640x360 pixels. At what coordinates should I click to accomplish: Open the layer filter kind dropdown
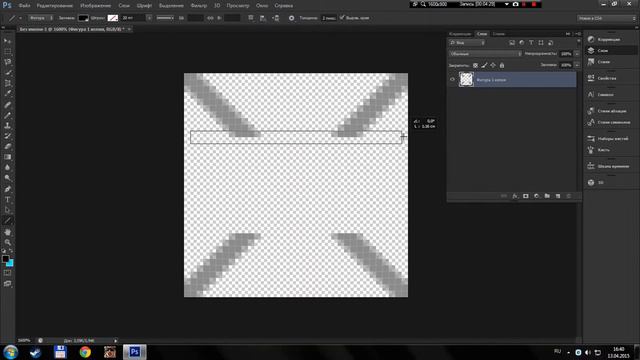(467, 43)
